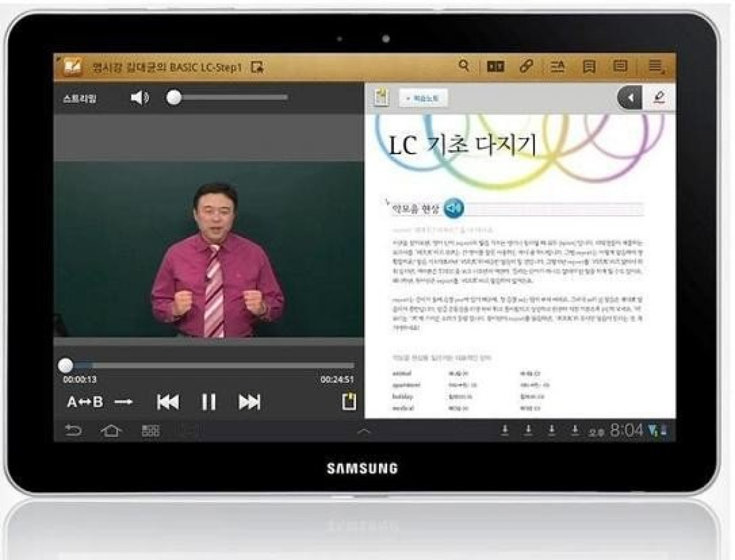Open the overflow menu at toolbar right

[656, 67]
